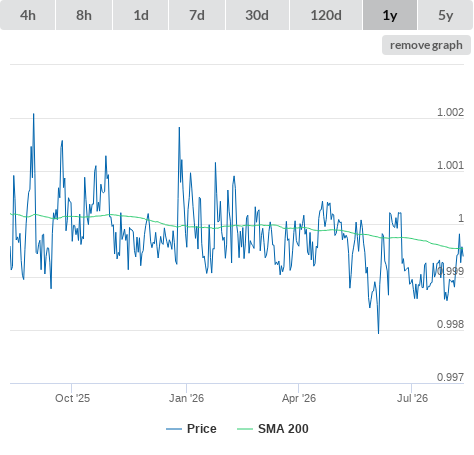Toggle the Price series legend item
This screenshot has height=455, width=474.
(x=191, y=429)
